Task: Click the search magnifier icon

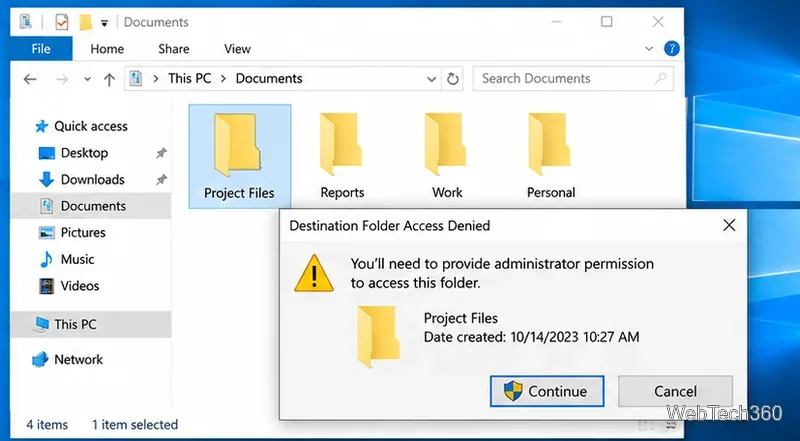Action: click(660, 79)
